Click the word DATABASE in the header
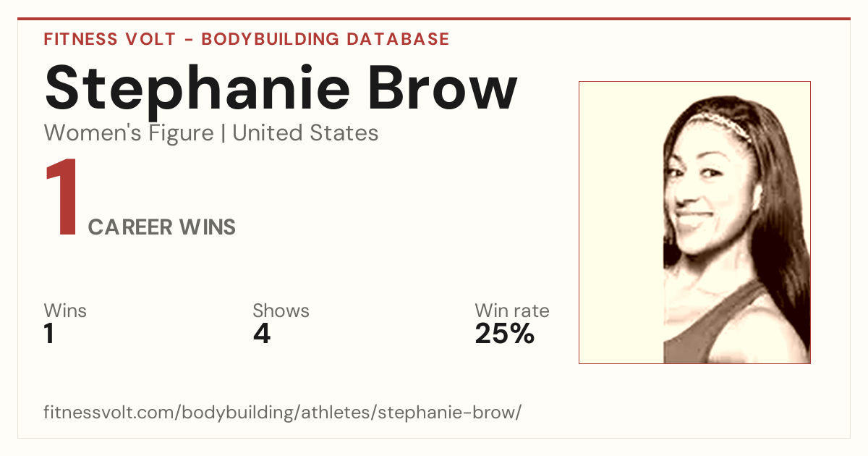This screenshot has width=868, height=456. pyautogui.click(x=397, y=39)
